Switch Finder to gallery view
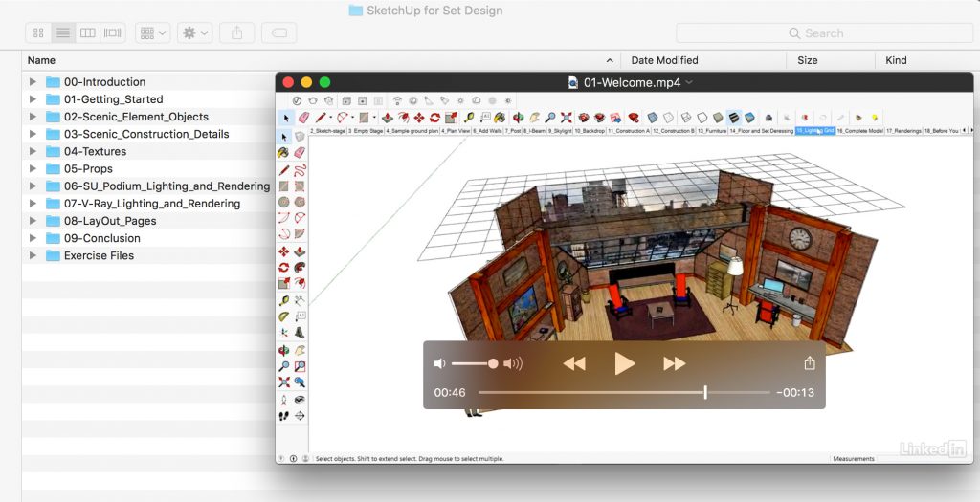The width and height of the screenshot is (980, 502). tap(113, 33)
